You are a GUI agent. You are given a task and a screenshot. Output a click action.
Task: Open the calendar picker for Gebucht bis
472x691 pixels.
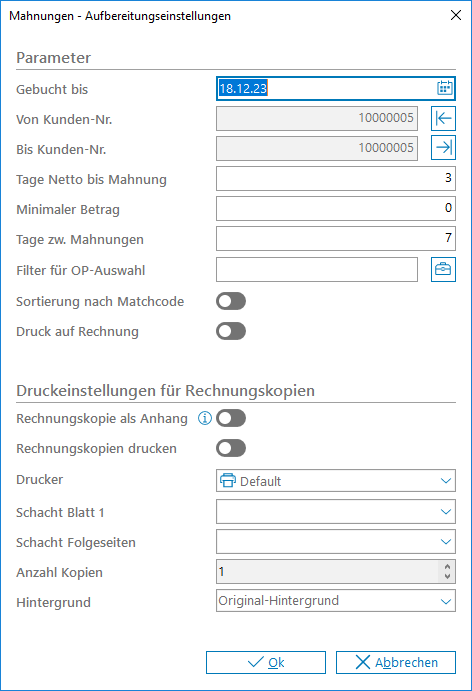[444, 88]
